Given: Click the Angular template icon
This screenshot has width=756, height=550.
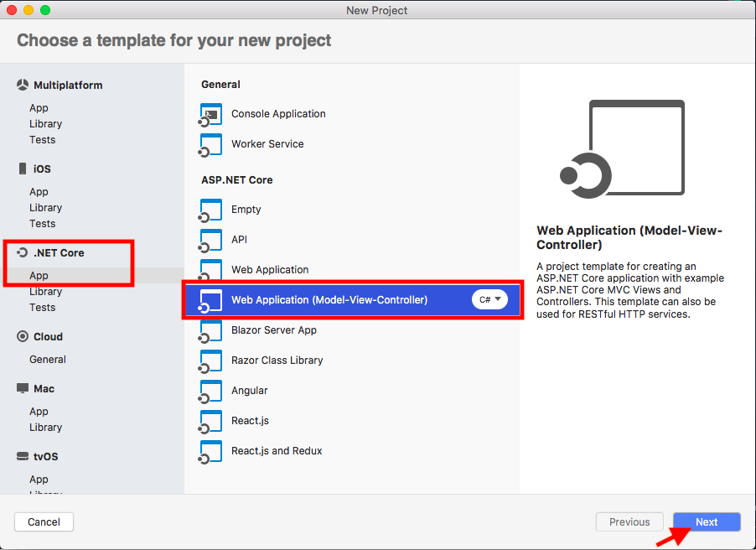Looking at the screenshot, I should (x=210, y=392).
